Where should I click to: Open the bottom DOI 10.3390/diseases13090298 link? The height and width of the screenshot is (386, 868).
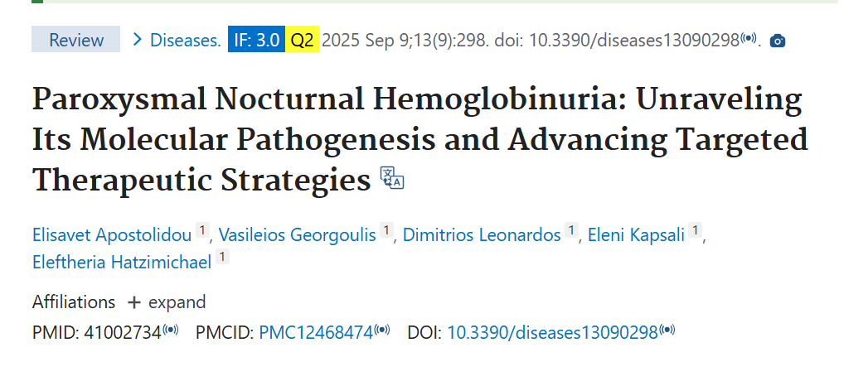[553, 332]
